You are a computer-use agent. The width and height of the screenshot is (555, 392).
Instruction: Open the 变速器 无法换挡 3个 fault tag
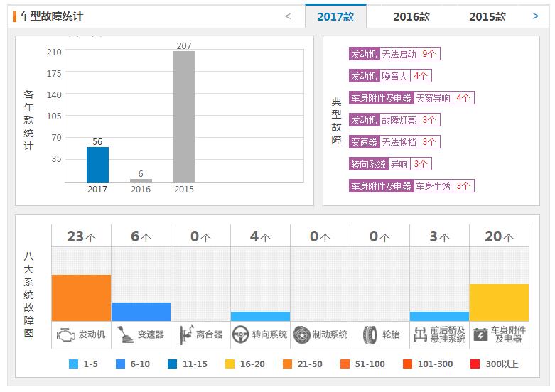pos(394,142)
